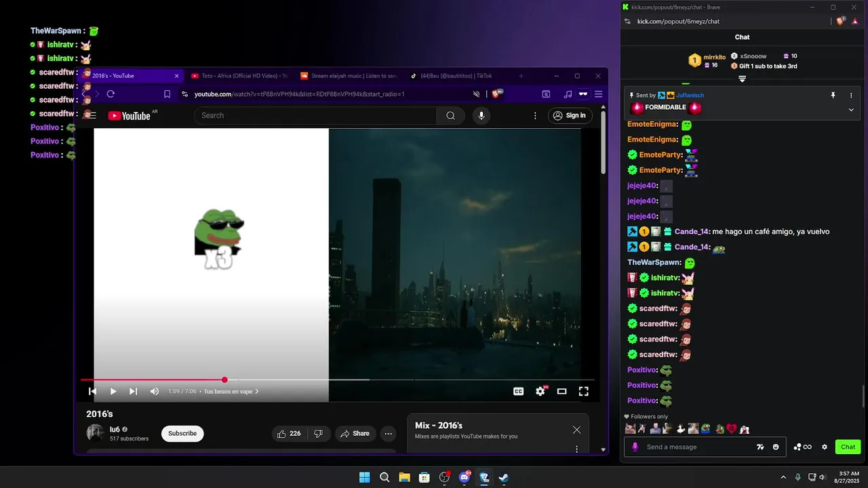Screen dimensions: 868x488
Task: Click the green Chat send button
Action: pos(848,447)
